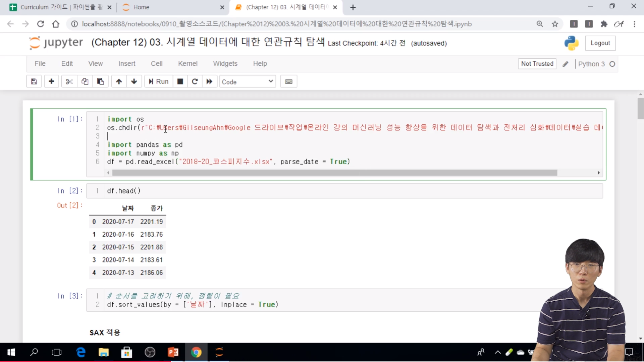Image resolution: width=644 pixels, height=362 pixels.
Task: Open the Code cell type dropdown
Action: tap(248, 81)
